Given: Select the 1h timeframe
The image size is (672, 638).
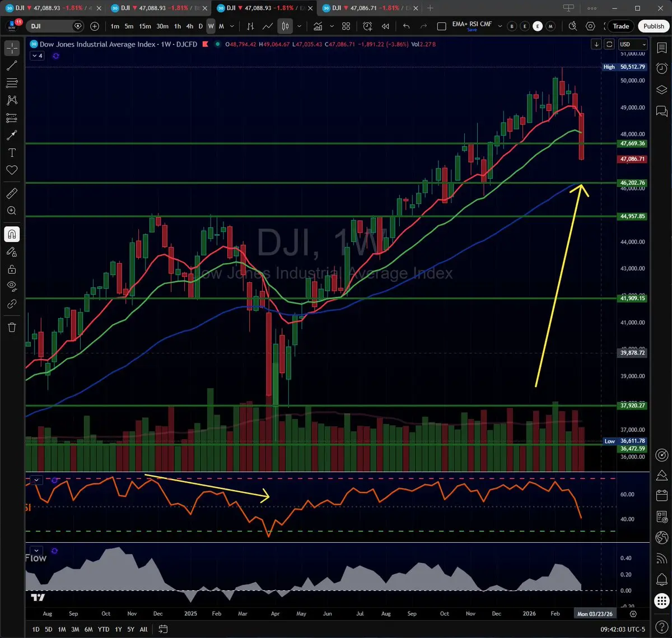Looking at the screenshot, I should (x=178, y=26).
